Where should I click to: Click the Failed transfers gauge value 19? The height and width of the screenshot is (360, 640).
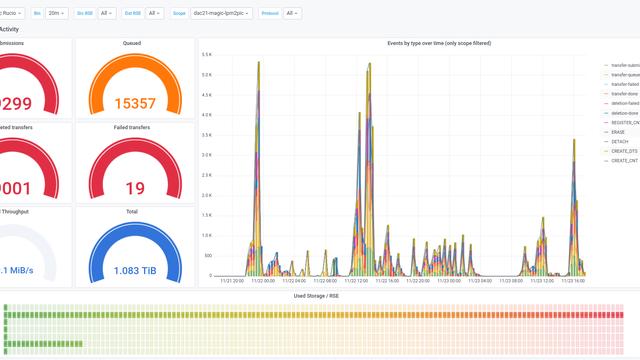[135, 188]
